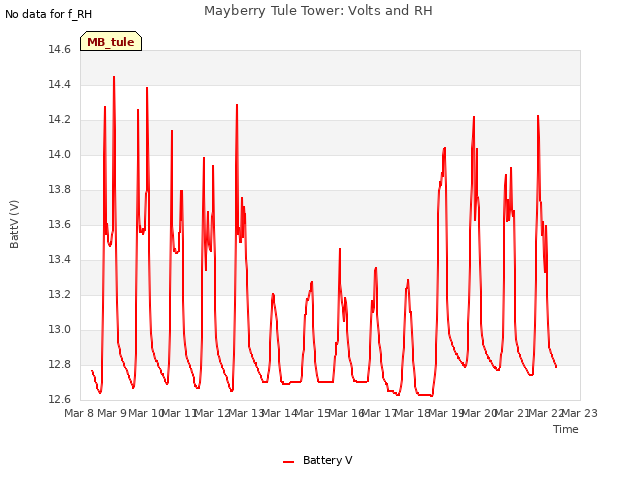This screenshot has width=640, height=480.
Task: Click the 'Mar 20' x-axis tick label
Action: tap(479, 413)
